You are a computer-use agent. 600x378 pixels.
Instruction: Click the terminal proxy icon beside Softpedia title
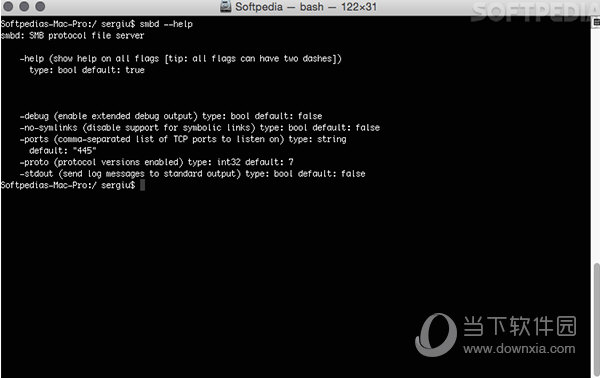(x=225, y=7)
